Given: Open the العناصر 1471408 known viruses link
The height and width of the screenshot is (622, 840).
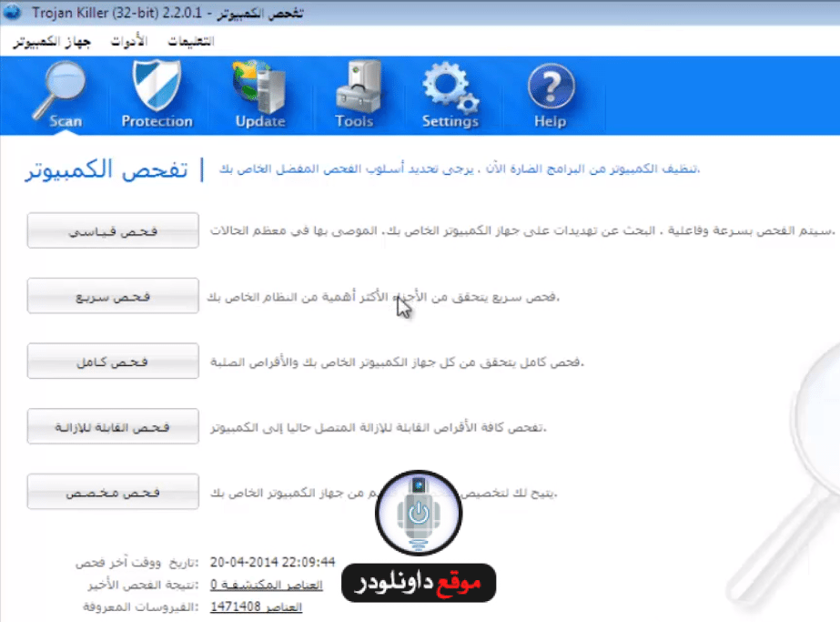Looking at the screenshot, I should pos(256,607).
